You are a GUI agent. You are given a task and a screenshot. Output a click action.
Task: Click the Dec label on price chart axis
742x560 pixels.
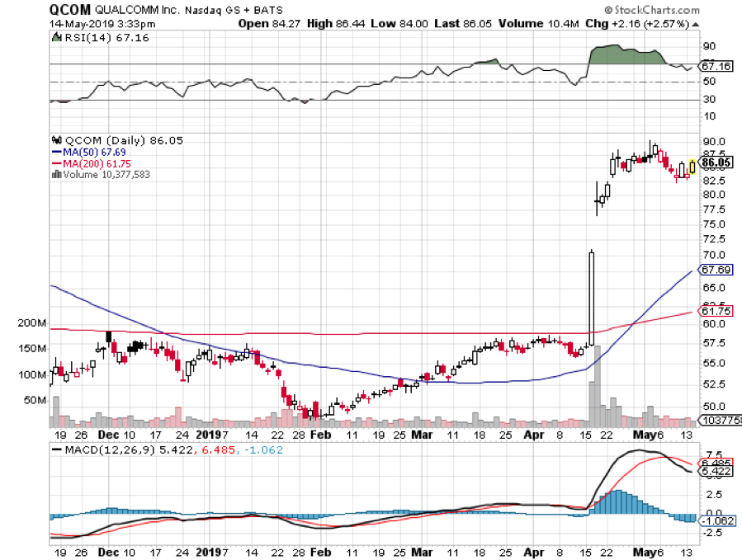coord(108,435)
